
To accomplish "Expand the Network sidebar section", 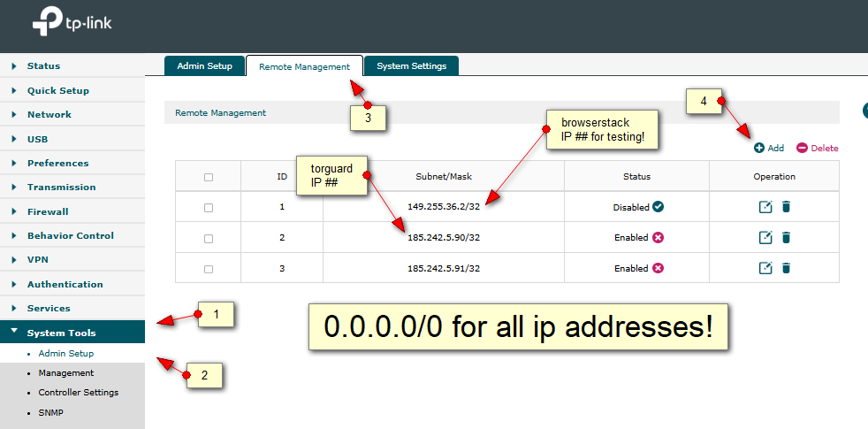I will point(49,114).
